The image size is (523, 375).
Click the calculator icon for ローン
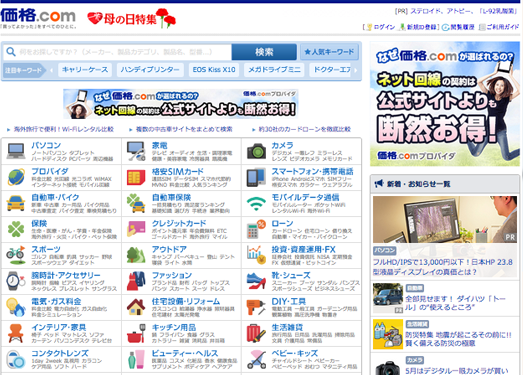click(256, 229)
